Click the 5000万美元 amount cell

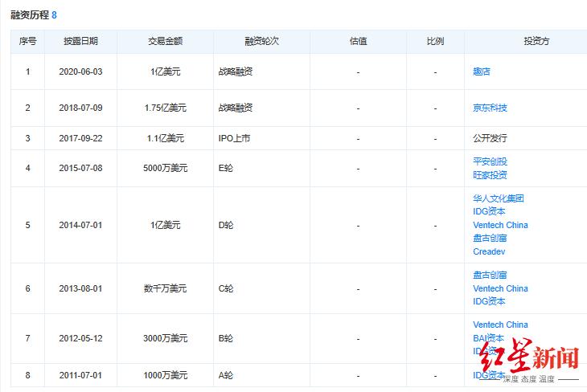[165, 168]
